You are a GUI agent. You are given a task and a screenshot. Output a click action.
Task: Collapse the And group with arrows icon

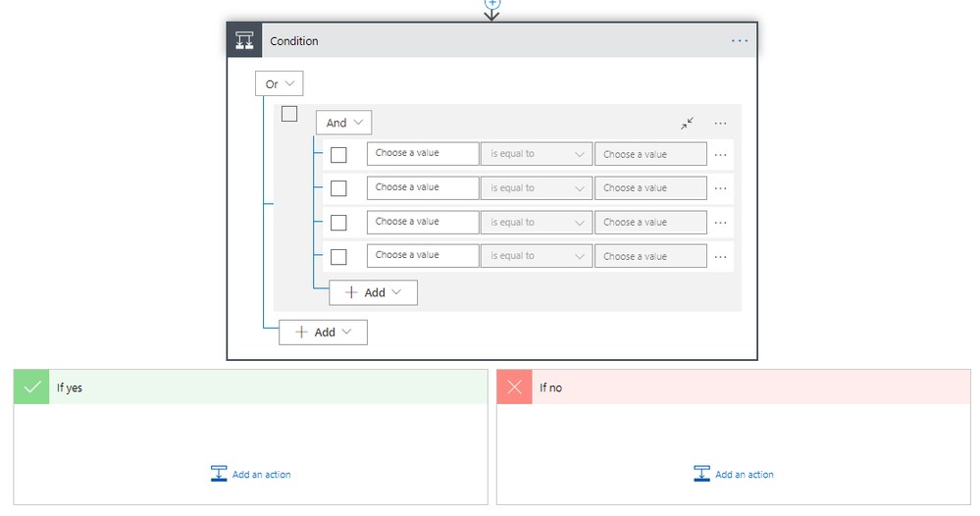tap(687, 123)
